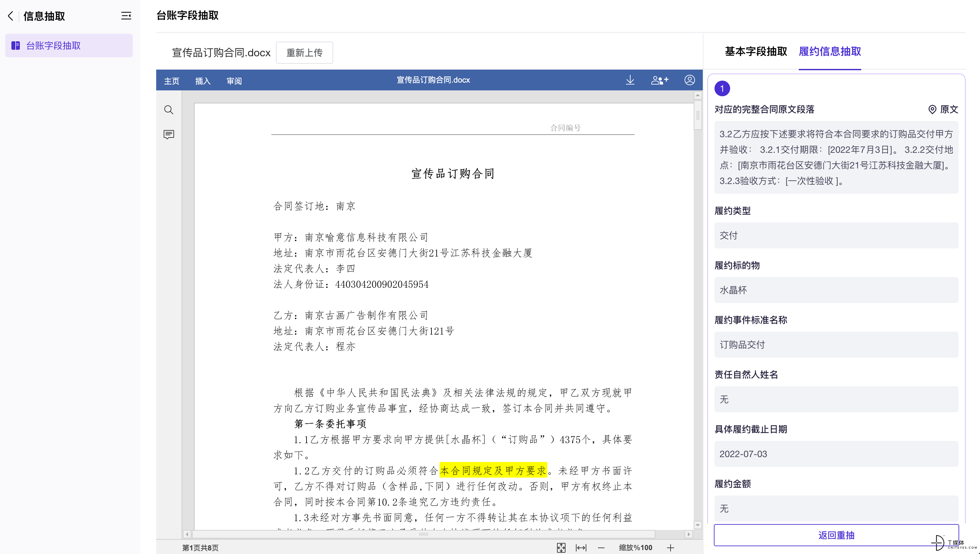Screen dimensions: 980x554
Task: Download the document with the download icon
Action: click(630, 80)
